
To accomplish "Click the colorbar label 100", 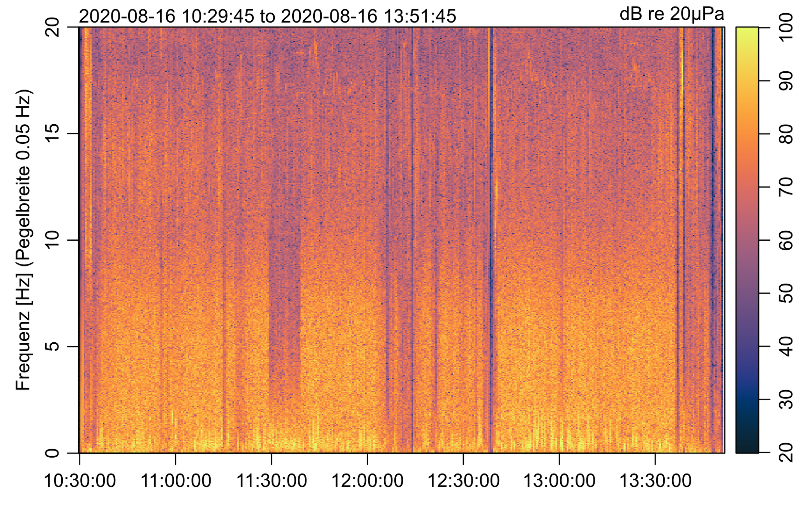I will point(785,27).
